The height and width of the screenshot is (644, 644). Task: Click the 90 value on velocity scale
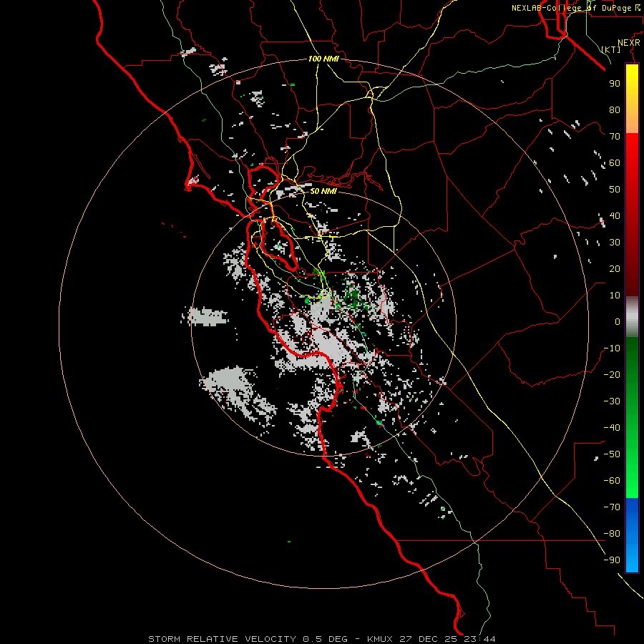click(x=615, y=84)
